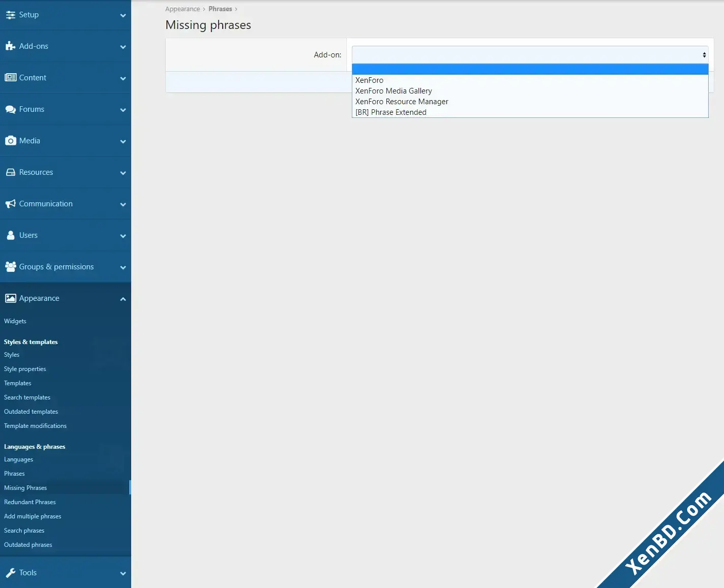Click the Resources drive icon
Image resolution: width=724 pixels, height=588 pixels.
[10, 172]
